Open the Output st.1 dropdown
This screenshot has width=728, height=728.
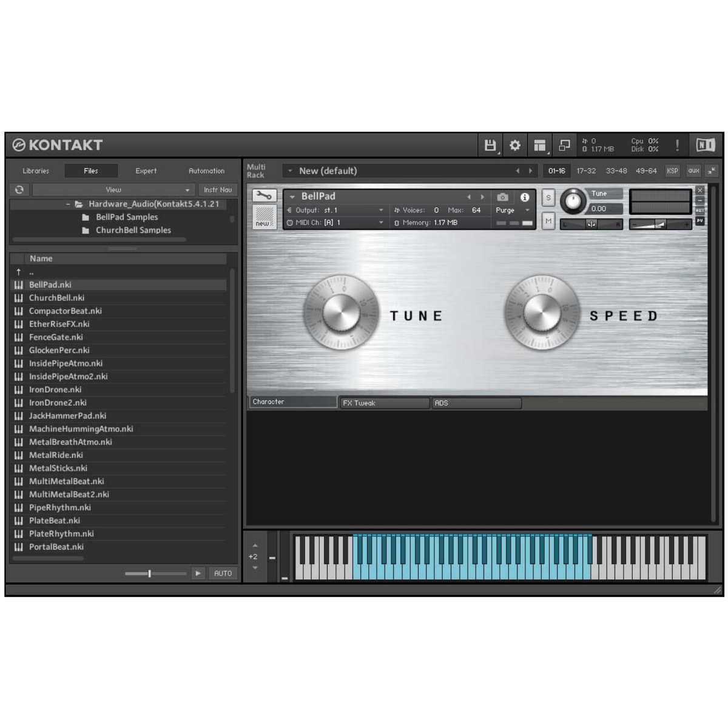[x=335, y=211]
